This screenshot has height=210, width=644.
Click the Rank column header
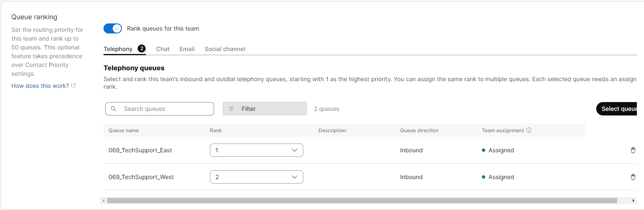[216, 131]
